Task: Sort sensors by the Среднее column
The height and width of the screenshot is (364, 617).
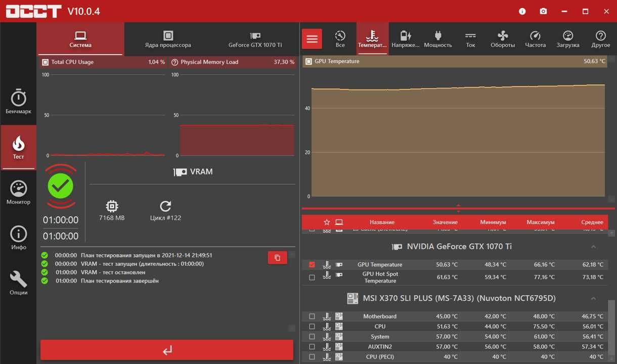Action: click(592, 222)
